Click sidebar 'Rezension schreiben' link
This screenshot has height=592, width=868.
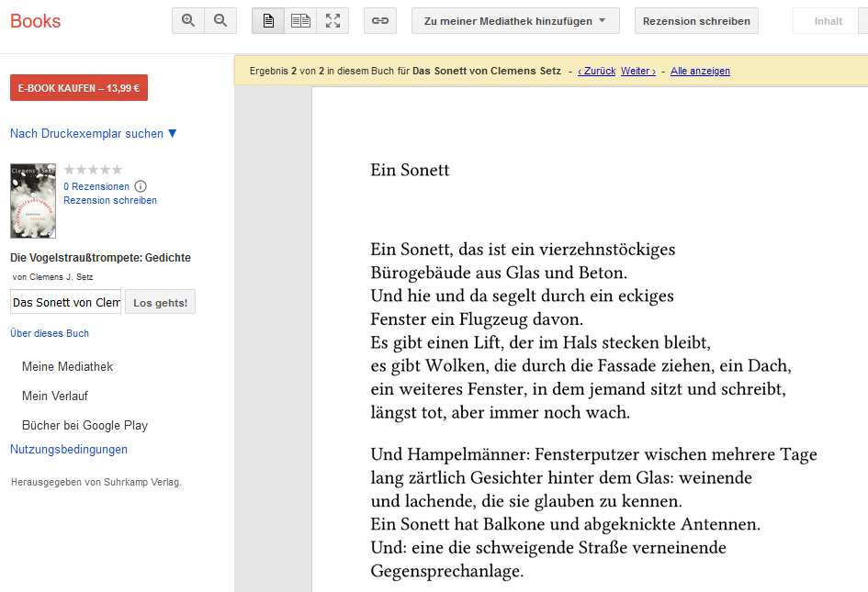click(x=110, y=200)
